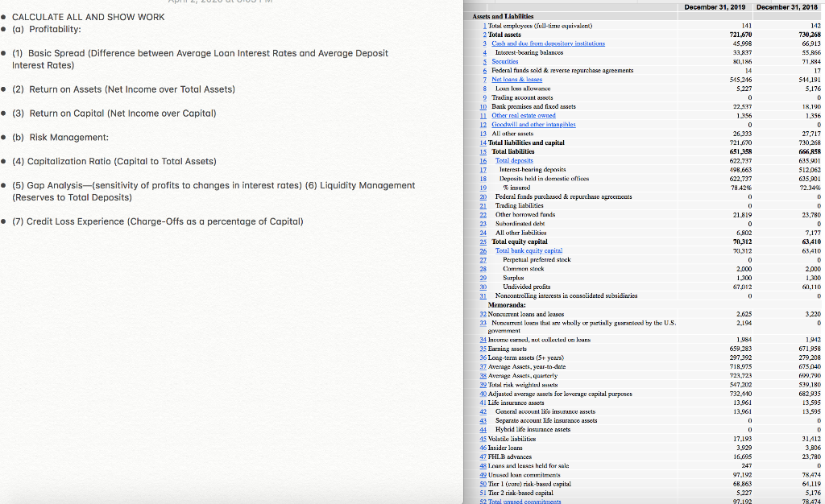Click the December 31, 2018 column header
825x504 pixels.
click(x=787, y=7)
